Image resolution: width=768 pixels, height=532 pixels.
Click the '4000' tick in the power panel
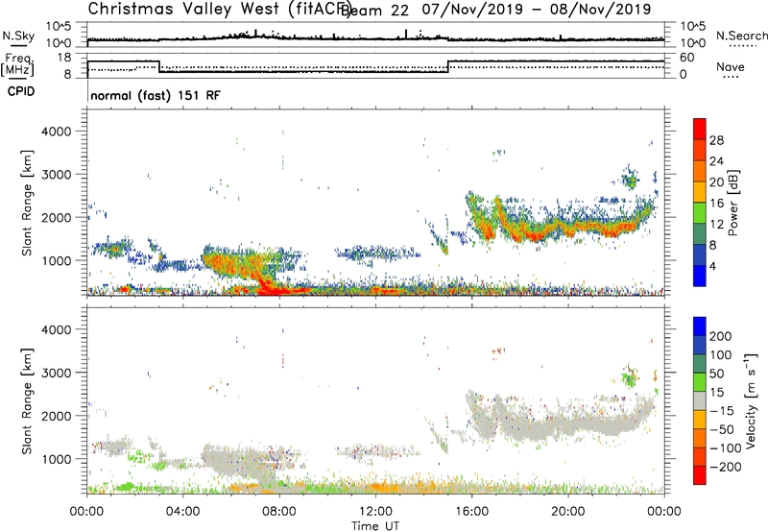57,132
